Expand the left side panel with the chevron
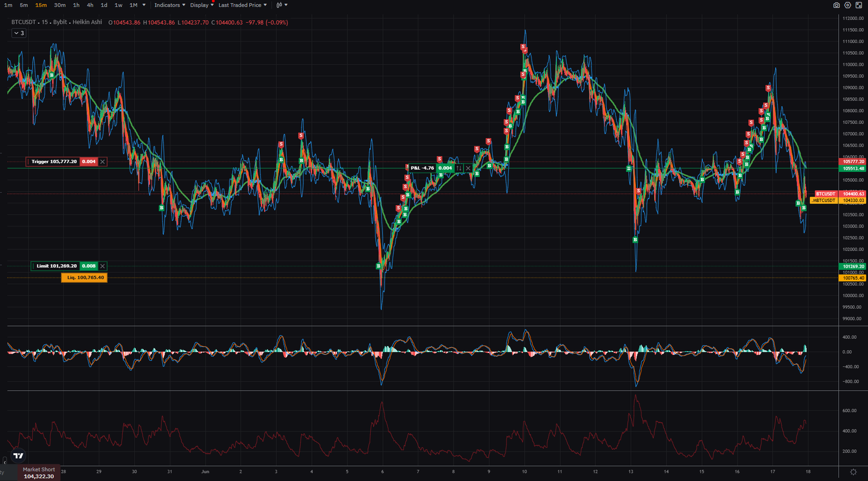 pos(4,461)
